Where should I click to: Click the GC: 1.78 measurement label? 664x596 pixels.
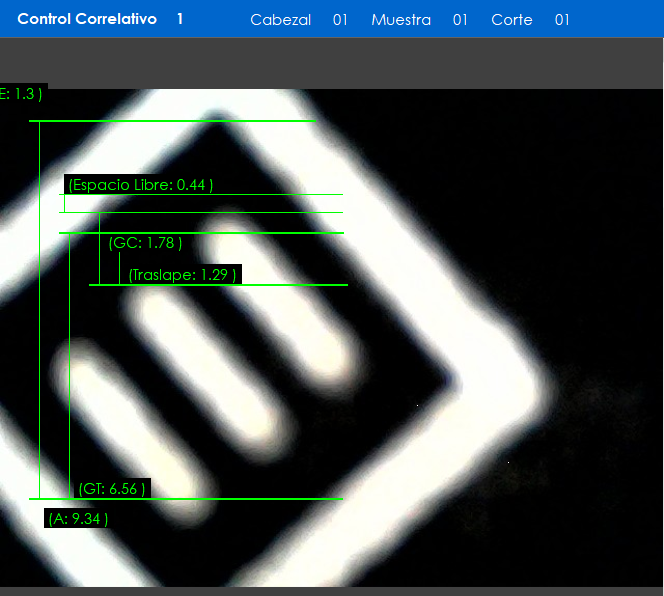pyautogui.click(x=145, y=243)
